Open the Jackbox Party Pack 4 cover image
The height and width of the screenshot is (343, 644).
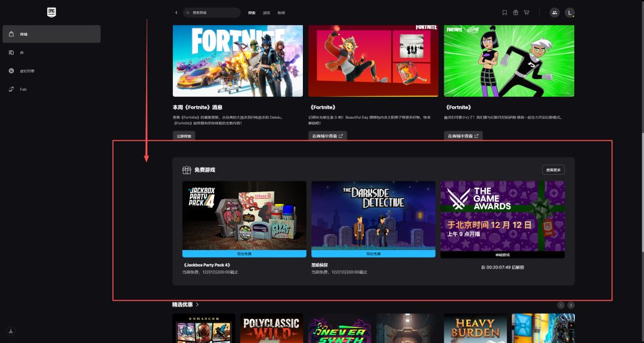[x=244, y=216]
